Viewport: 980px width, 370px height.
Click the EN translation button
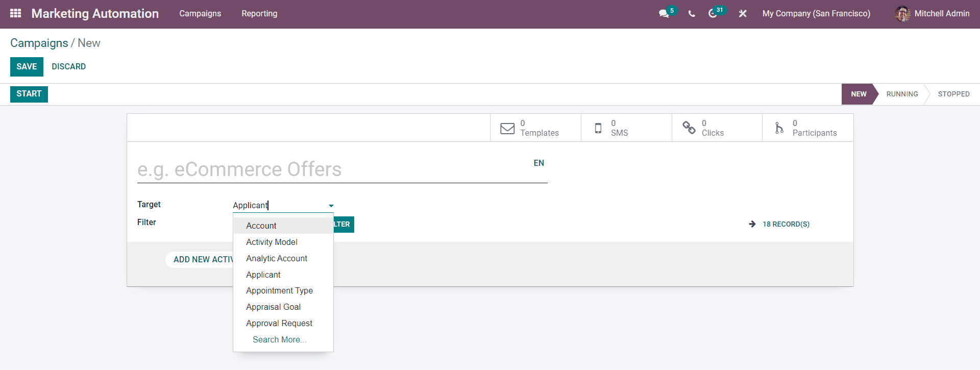(538, 163)
